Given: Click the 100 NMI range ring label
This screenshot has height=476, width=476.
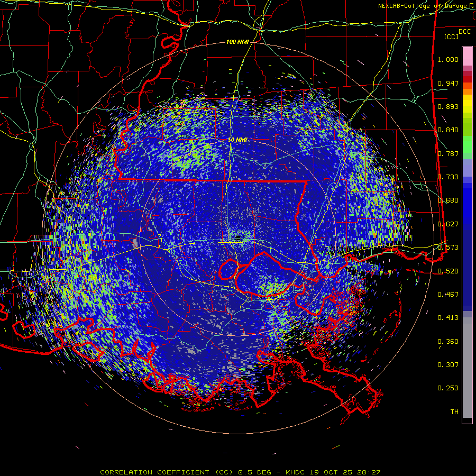Looking at the screenshot, I should 237,42.
